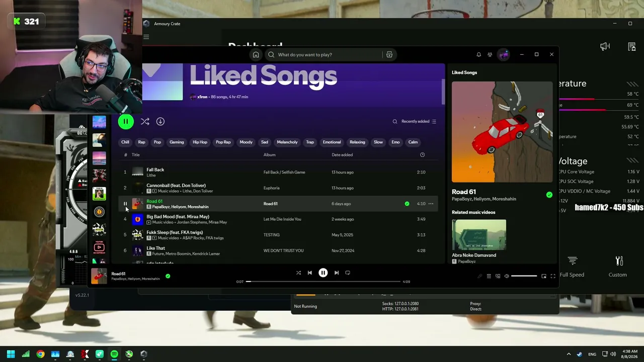Open Spotify notifications bell
Viewport: 644px width, 362px height.
(x=478, y=54)
